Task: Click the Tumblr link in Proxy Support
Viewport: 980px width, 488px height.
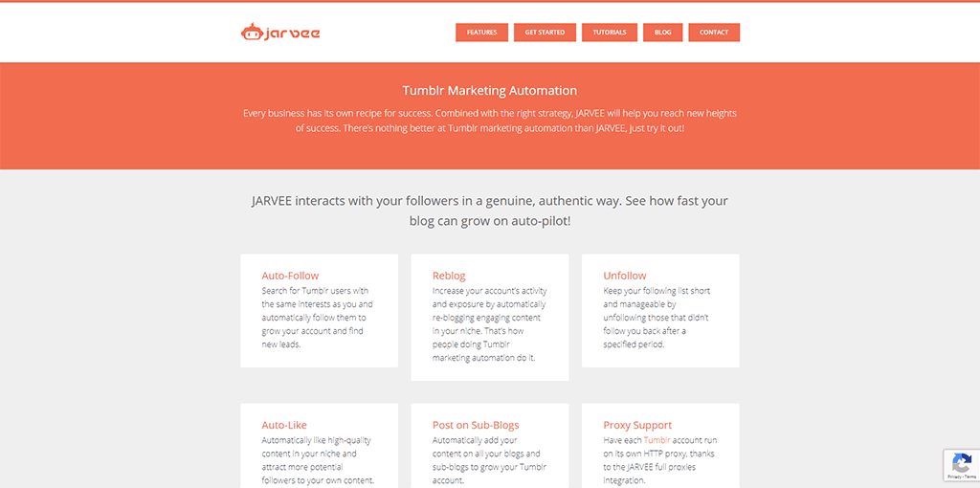Action: [657, 440]
